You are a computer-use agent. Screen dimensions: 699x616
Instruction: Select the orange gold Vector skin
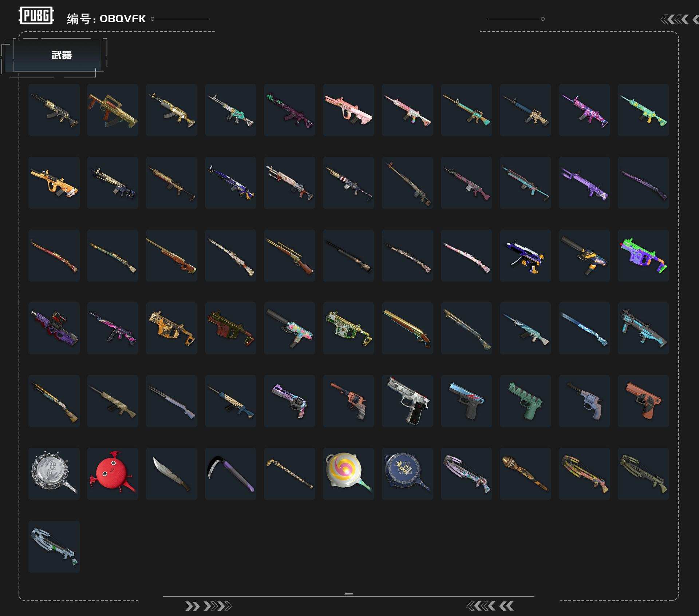point(171,328)
